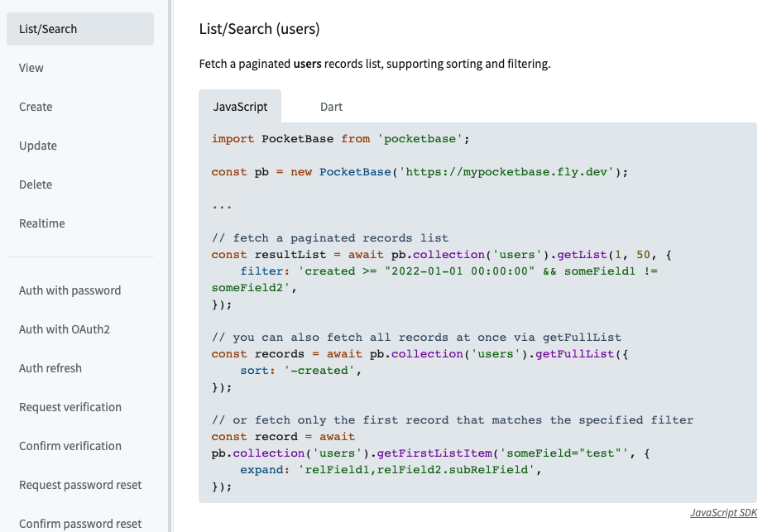Click the 'https://mypocketbase.fly.dev' URL string
This screenshot has width=777, height=532.
point(506,172)
